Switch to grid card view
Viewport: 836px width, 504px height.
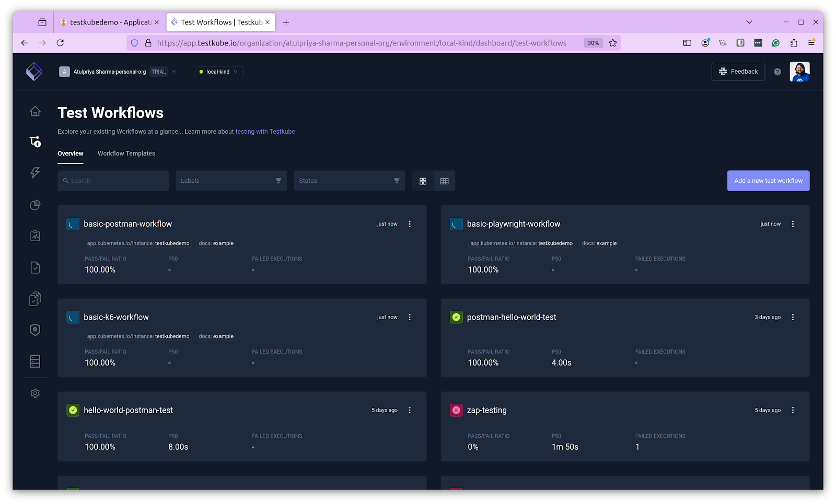(423, 181)
